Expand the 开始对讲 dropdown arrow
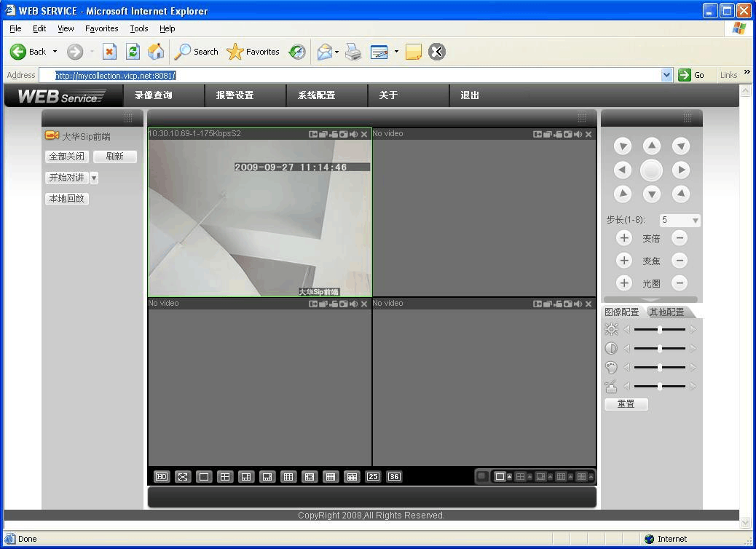Image resolution: width=756 pixels, height=549 pixels. coord(94,178)
